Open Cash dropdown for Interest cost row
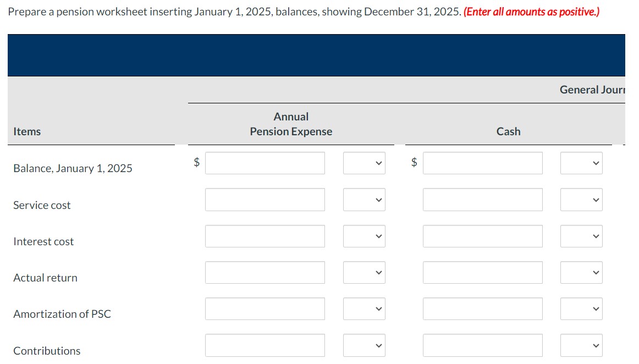The image size is (639, 364). pyautogui.click(x=581, y=236)
